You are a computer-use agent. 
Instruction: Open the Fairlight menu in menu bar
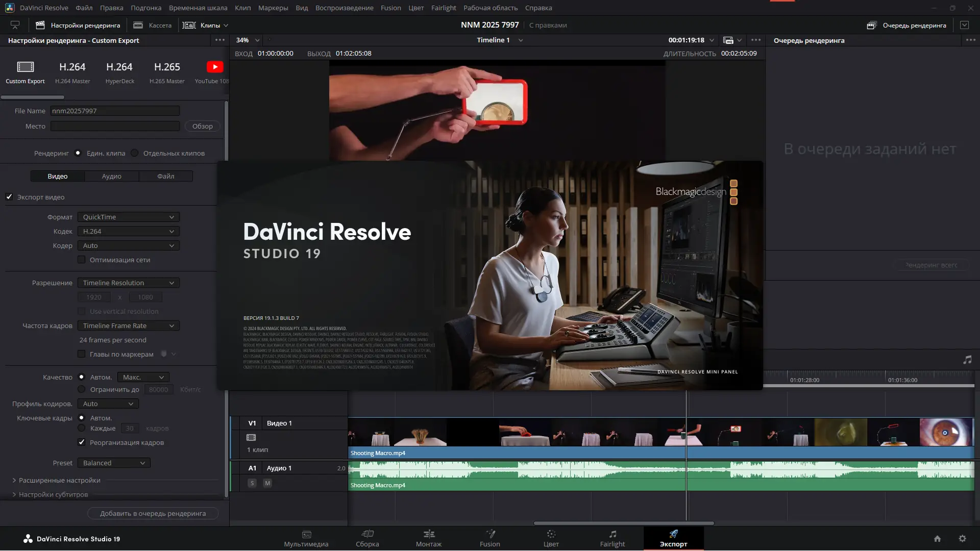point(443,8)
